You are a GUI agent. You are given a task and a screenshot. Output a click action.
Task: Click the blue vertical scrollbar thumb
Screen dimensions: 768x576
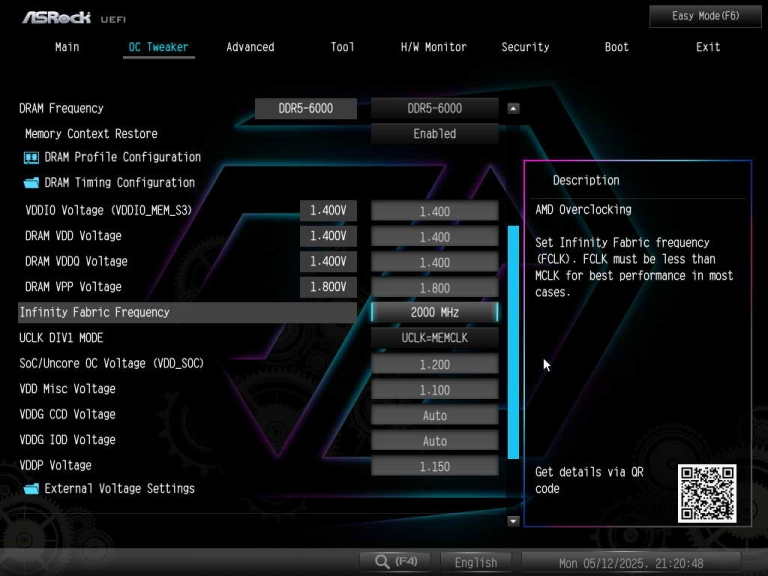[x=513, y=342]
